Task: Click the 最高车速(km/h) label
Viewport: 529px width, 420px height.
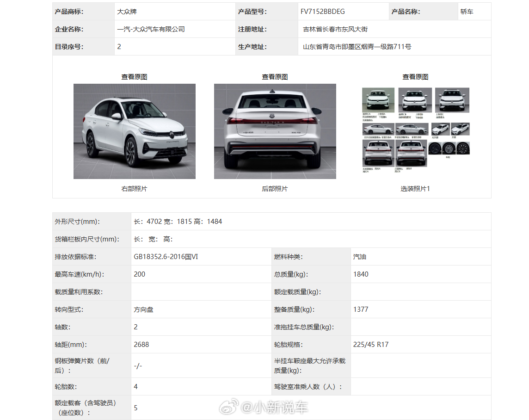Action: click(x=80, y=274)
